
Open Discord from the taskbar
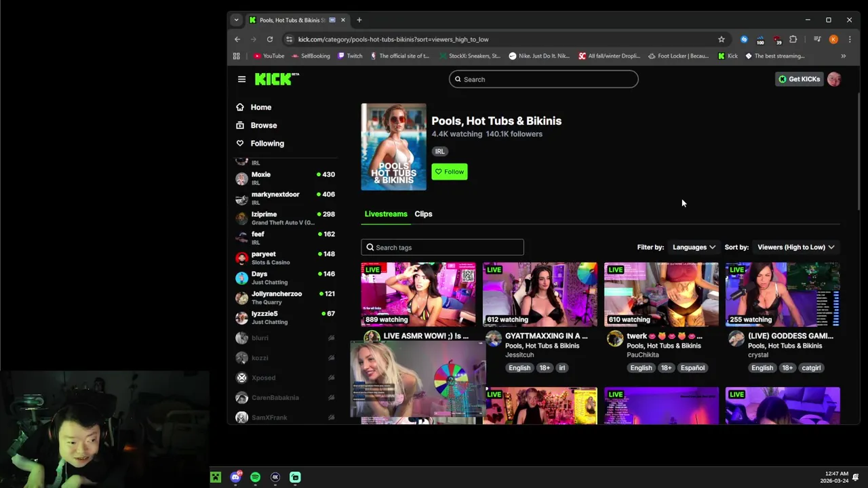click(235, 477)
